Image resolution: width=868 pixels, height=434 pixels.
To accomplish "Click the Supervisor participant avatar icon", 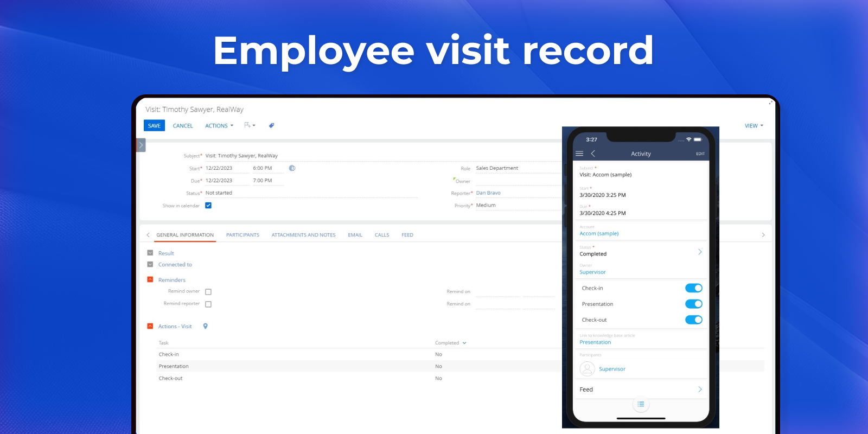I will click(x=587, y=369).
